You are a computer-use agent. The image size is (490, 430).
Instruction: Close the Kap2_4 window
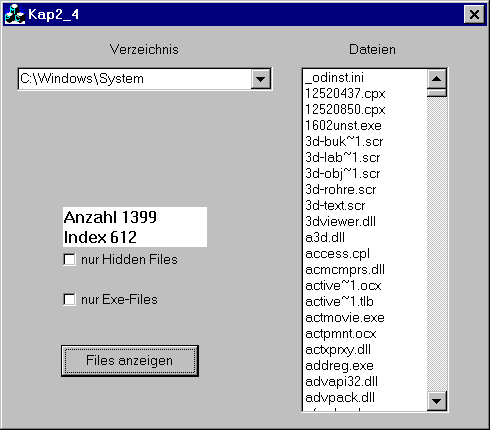(x=474, y=14)
